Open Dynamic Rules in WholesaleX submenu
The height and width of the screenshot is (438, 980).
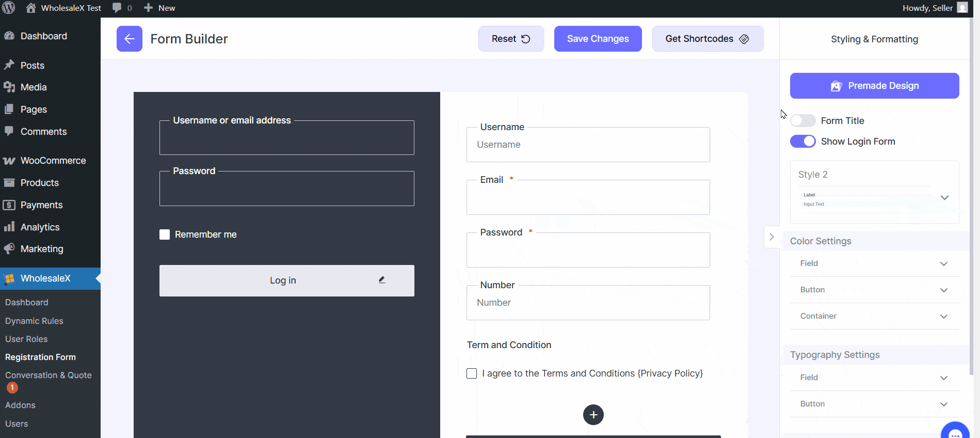pos(34,321)
